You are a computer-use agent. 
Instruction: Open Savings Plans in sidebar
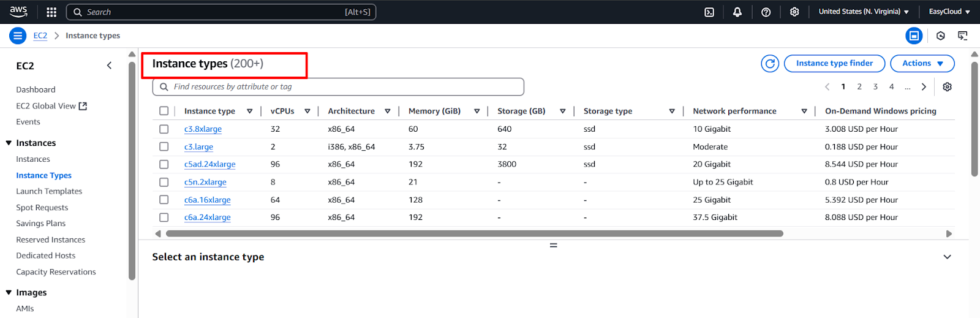[40, 224]
